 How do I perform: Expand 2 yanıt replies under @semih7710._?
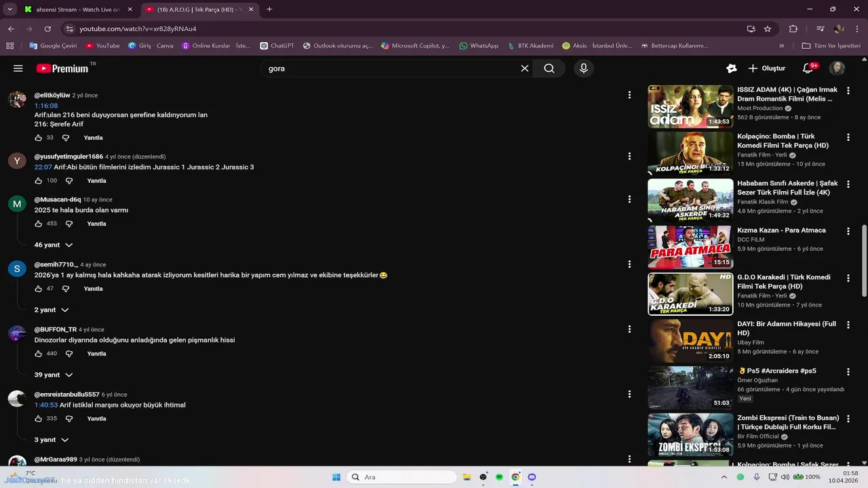pyautogui.click(x=52, y=310)
